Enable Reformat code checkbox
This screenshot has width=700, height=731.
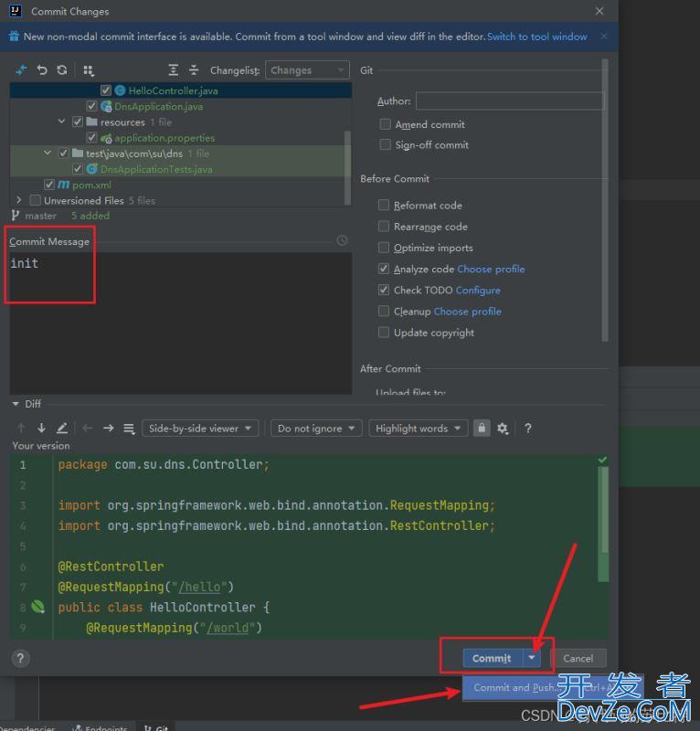coord(383,205)
